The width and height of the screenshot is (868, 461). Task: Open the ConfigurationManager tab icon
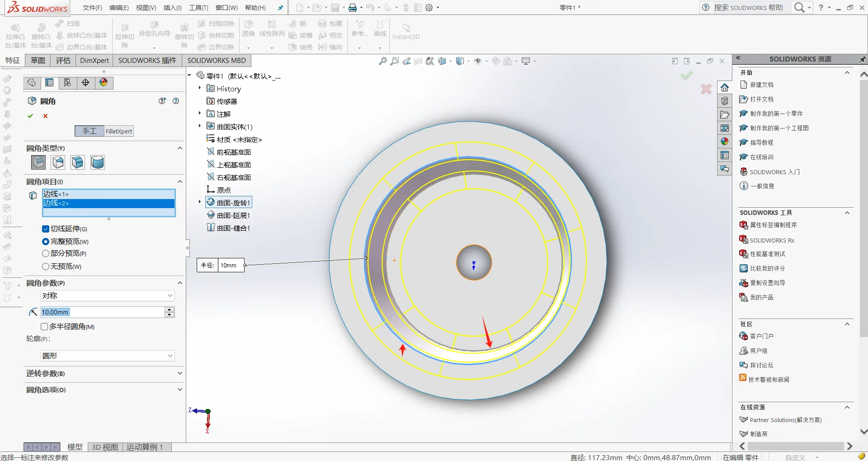tap(67, 83)
